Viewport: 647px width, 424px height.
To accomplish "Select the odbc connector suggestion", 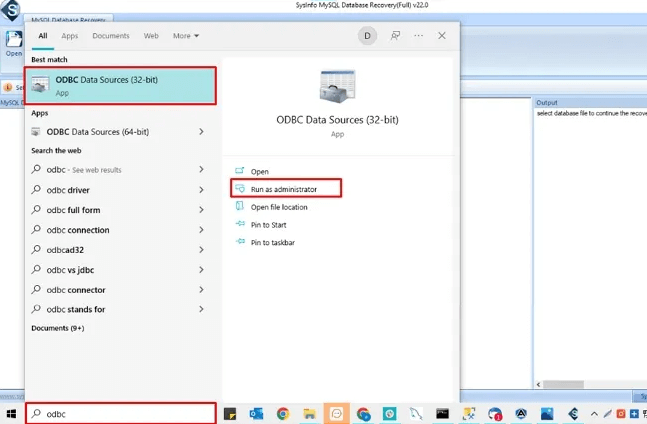I will click(76, 290).
